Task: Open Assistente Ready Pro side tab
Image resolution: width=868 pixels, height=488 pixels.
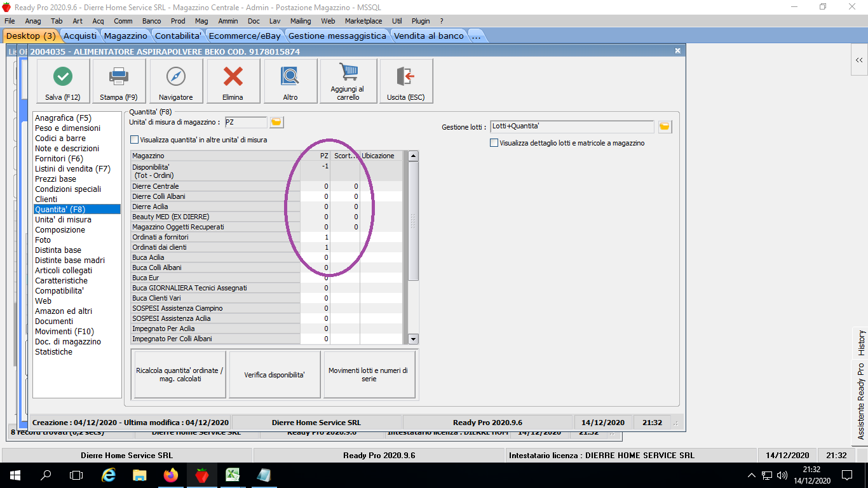Action: tap(861, 402)
